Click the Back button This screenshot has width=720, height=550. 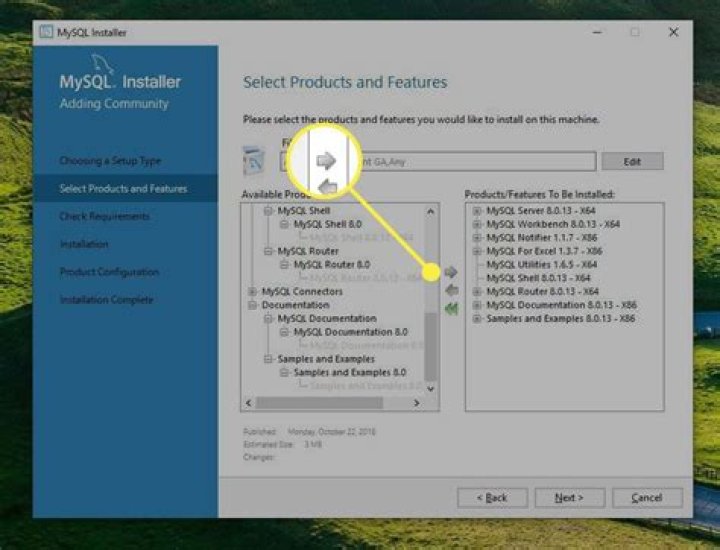[x=491, y=497]
